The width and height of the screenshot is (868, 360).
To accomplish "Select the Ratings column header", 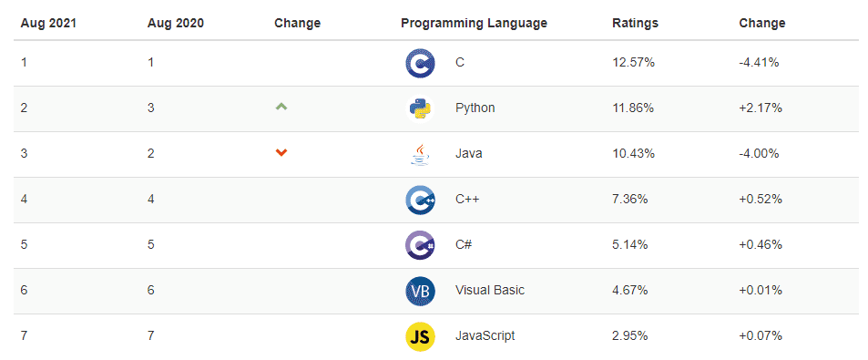I will [x=635, y=24].
